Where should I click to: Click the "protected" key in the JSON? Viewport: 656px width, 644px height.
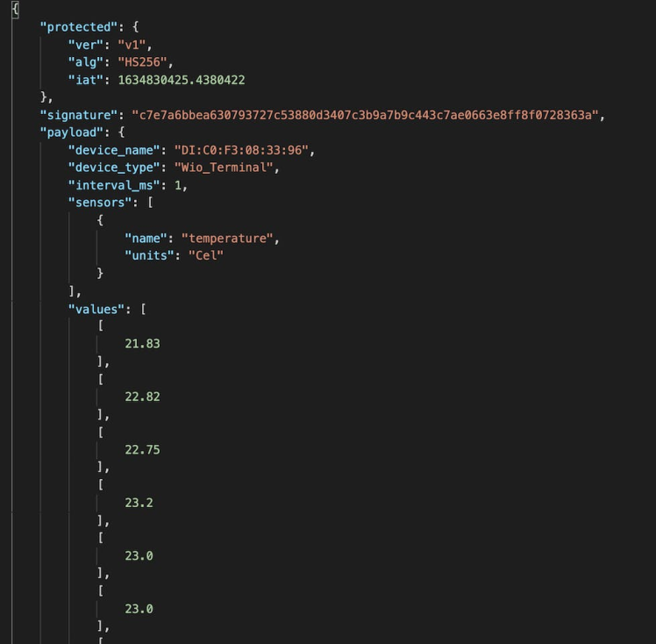[76, 26]
